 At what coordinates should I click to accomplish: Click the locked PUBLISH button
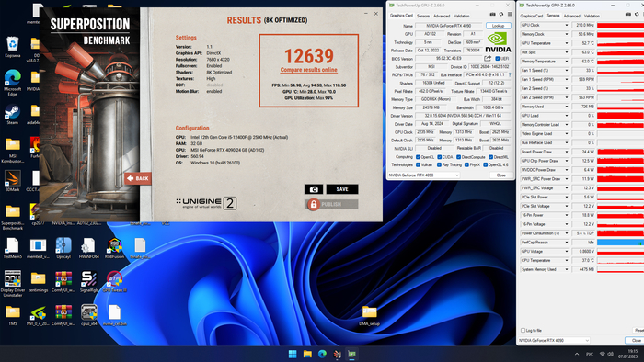point(331,204)
